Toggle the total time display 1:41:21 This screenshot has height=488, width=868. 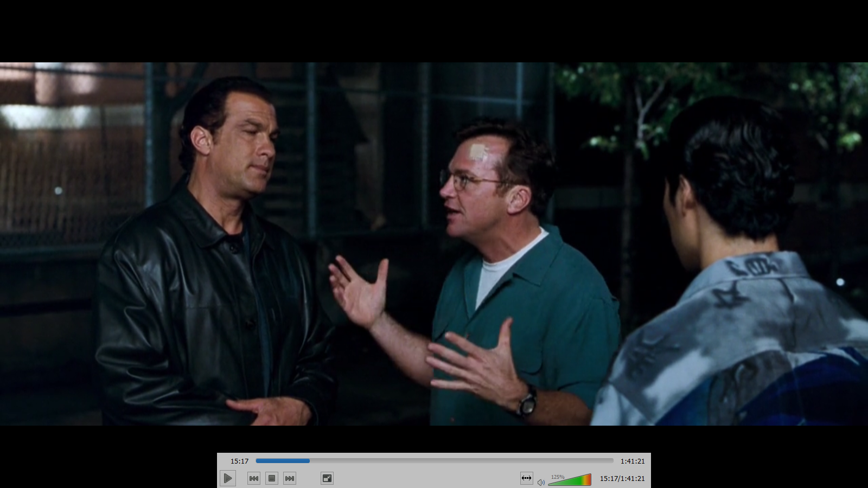(633, 461)
